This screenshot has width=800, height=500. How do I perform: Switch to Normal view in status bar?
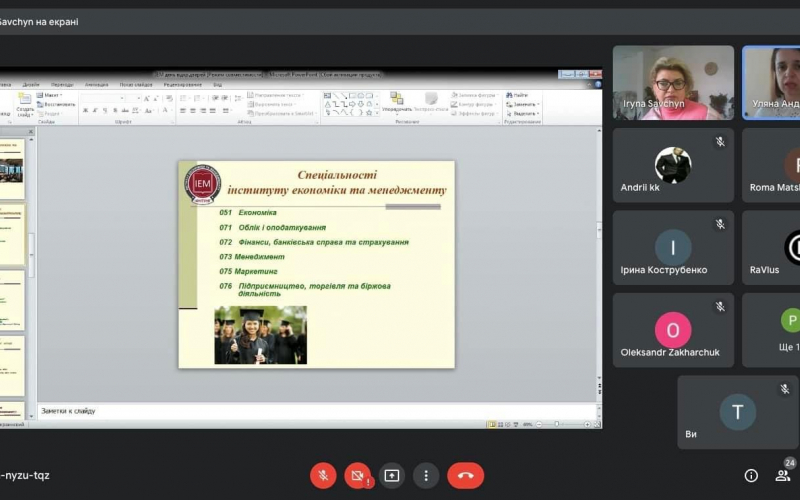click(x=492, y=424)
